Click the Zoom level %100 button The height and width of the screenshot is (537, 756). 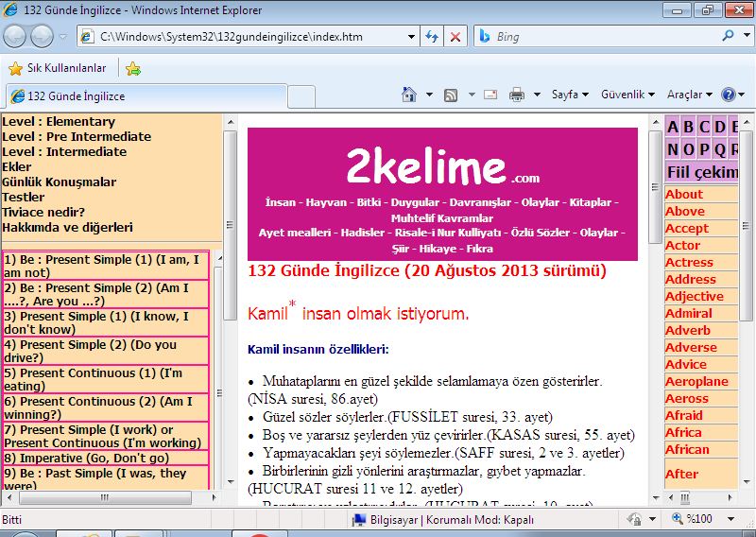coord(694,519)
